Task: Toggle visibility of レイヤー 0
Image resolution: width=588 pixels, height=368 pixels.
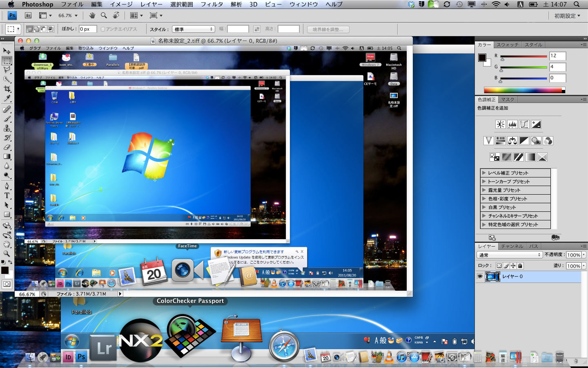Action: [x=480, y=276]
